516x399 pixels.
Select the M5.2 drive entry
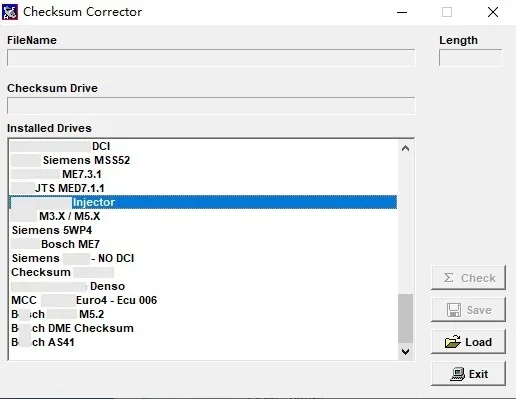pyautogui.click(x=203, y=314)
